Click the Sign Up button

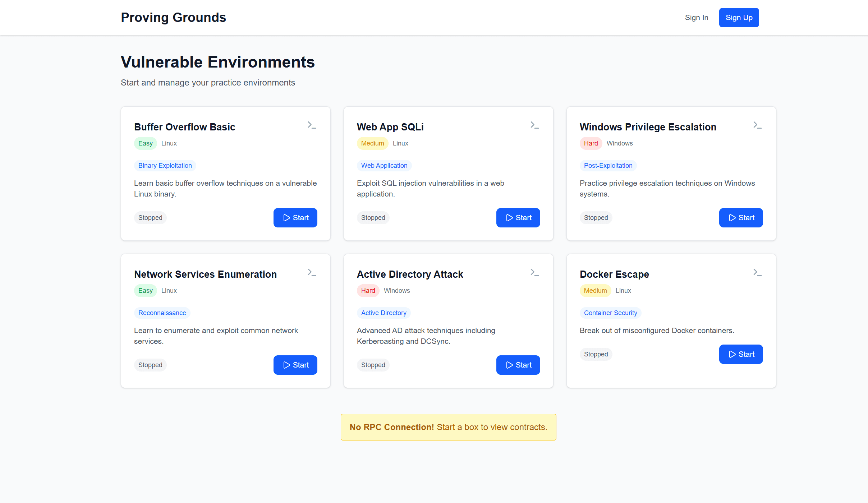click(739, 17)
